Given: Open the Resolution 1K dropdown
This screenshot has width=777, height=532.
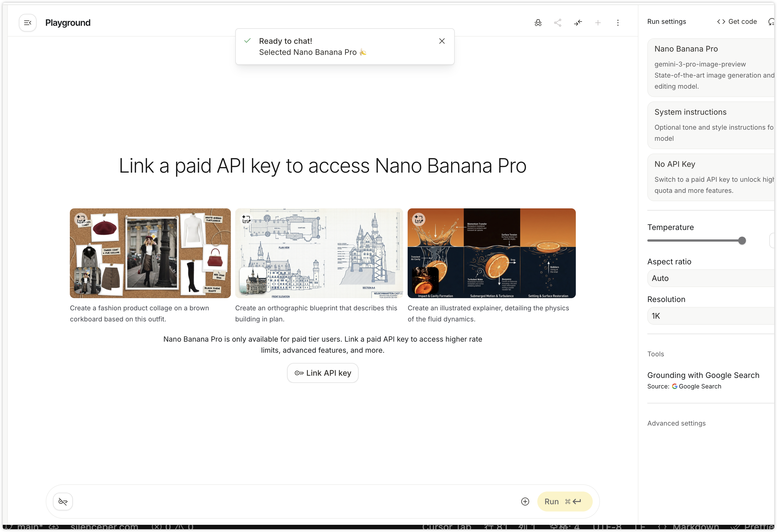Looking at the screenshot, I should (711, 316).
